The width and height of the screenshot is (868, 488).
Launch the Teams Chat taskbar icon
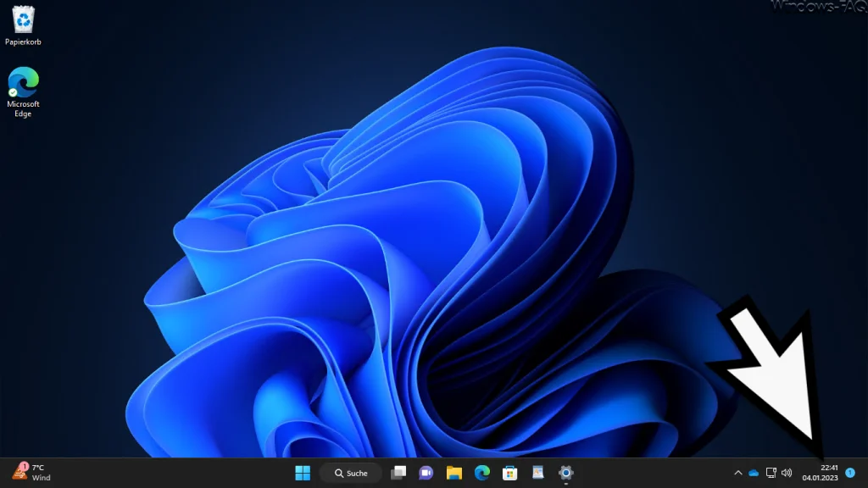[x=426, y=473]
